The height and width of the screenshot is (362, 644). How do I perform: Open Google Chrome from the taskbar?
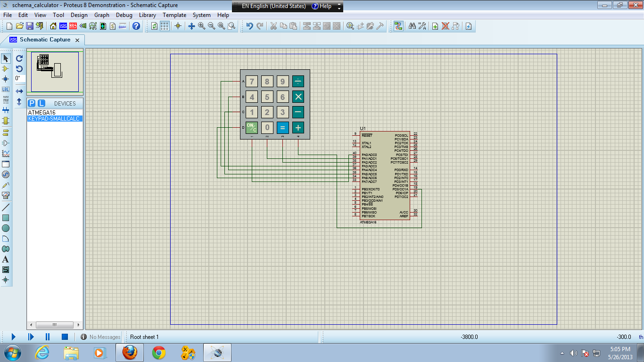click(x=159, y=352)
